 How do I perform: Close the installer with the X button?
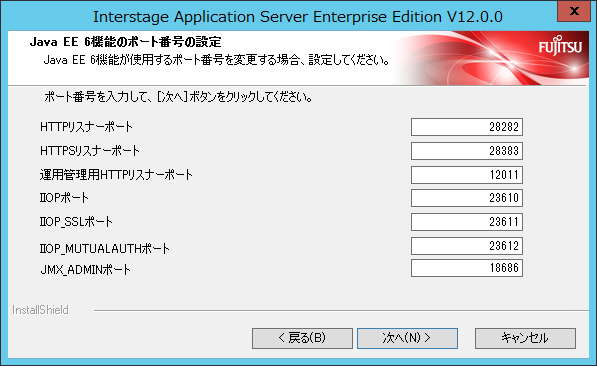pyautogui.click(x=574, y=11)
